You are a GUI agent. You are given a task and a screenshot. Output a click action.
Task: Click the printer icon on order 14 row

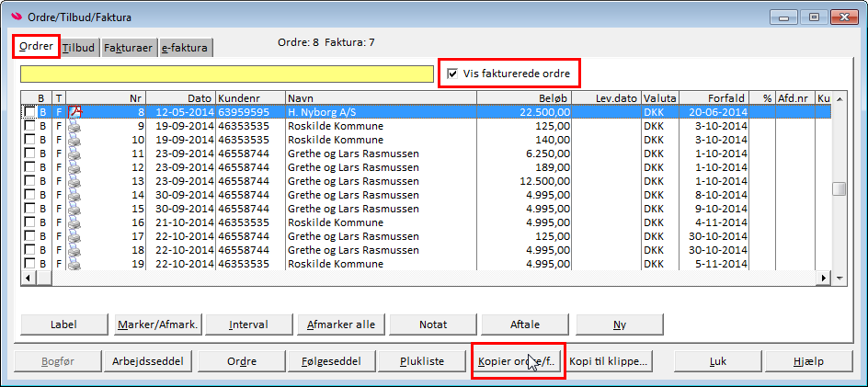(74, 195)
